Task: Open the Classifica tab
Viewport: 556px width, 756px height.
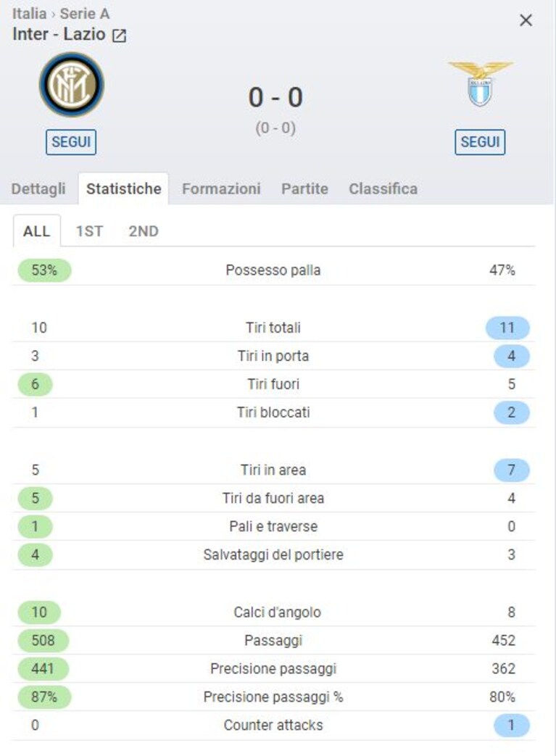Action: (383, 188)
